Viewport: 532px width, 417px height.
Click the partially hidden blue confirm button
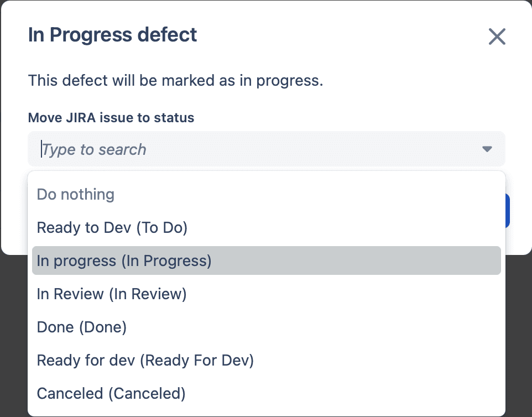(508, 211)
